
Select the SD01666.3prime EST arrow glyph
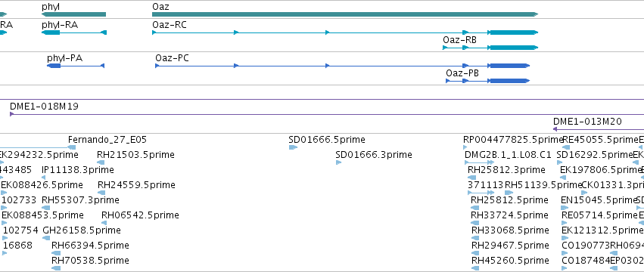coord(338,162)
